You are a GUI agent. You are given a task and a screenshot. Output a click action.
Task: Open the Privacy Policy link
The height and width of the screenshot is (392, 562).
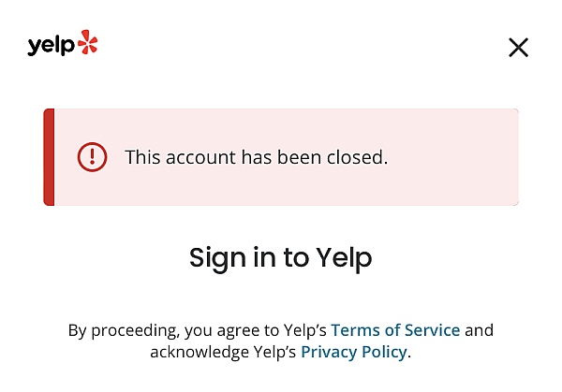tap(354, 352)
